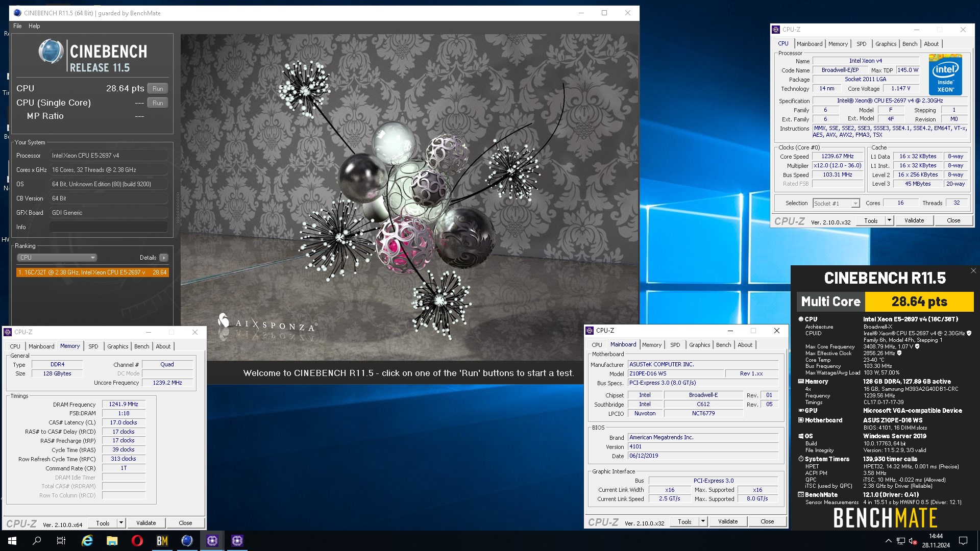Image resolution: width=980 pixels, height=551 pixels.
Task: Open Opera browser from taskbar
Action: pos(137,541)
